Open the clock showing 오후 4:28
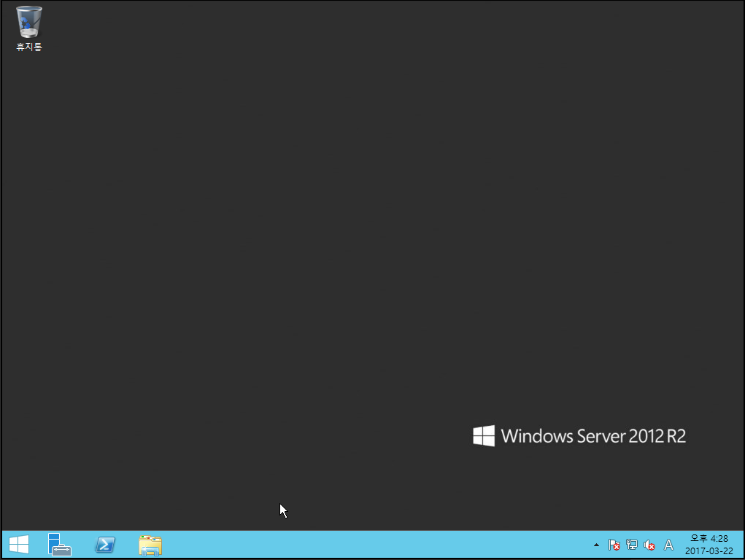745x560 pixels. (709, 538)
